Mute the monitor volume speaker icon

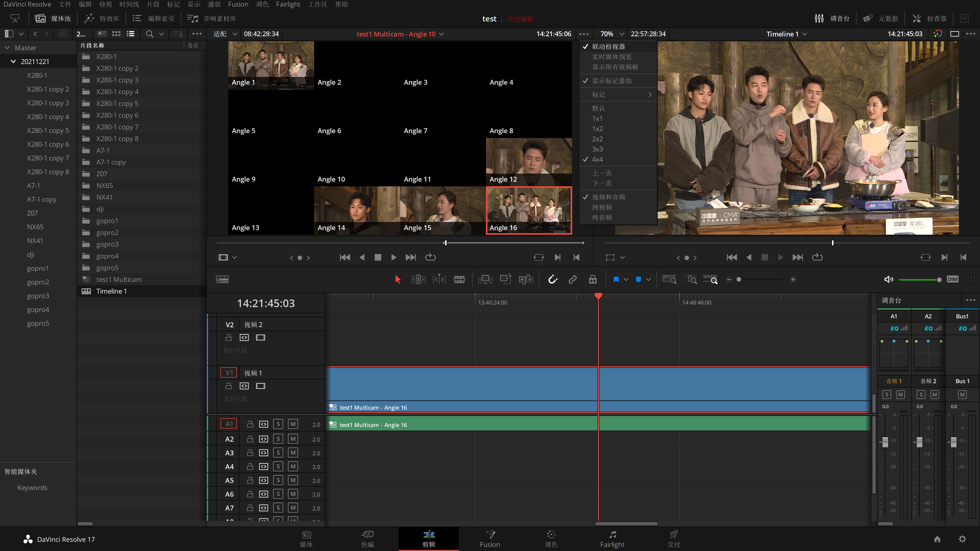[889, 280]
